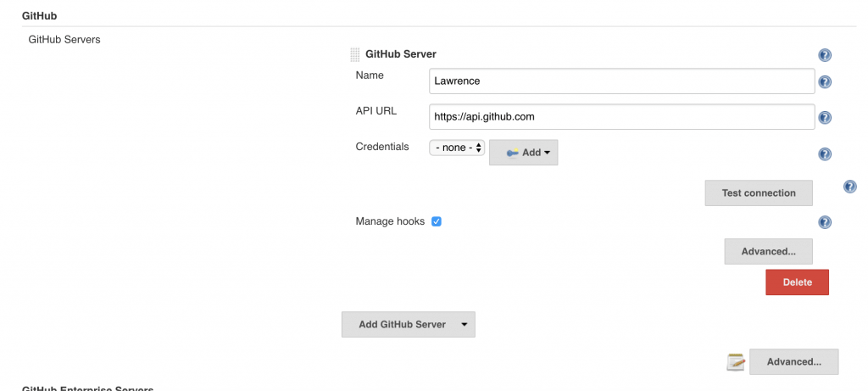Screen dimensions: 868x391
Task: Click into the API URL text field
Action: click(x=622, y=116)
